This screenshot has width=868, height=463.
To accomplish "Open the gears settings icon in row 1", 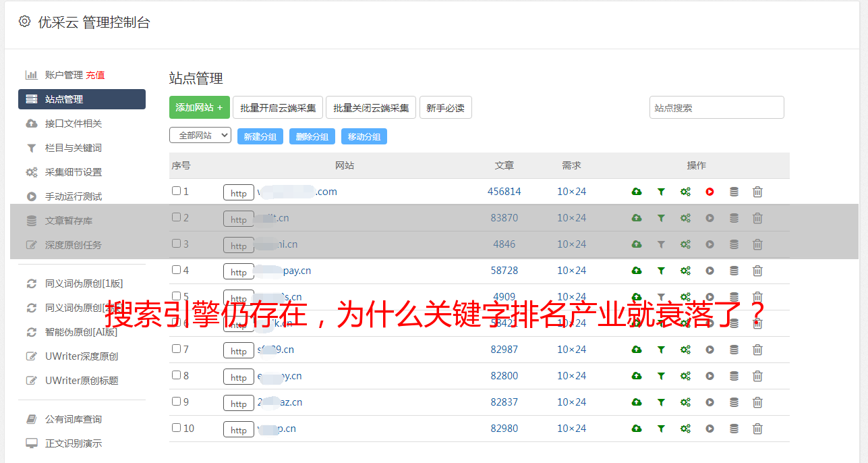I will [x=685, y=192].
